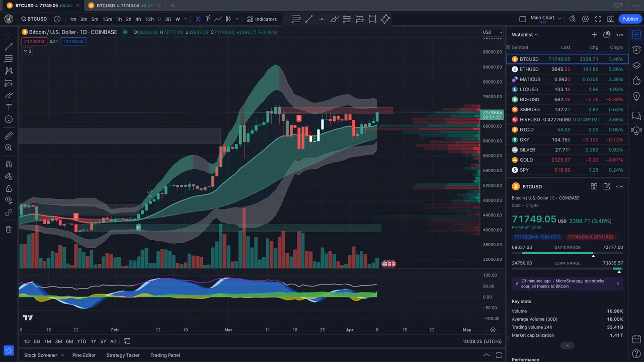
Task: Open the MicroStrategy news headline
Action: pos(568,283)
